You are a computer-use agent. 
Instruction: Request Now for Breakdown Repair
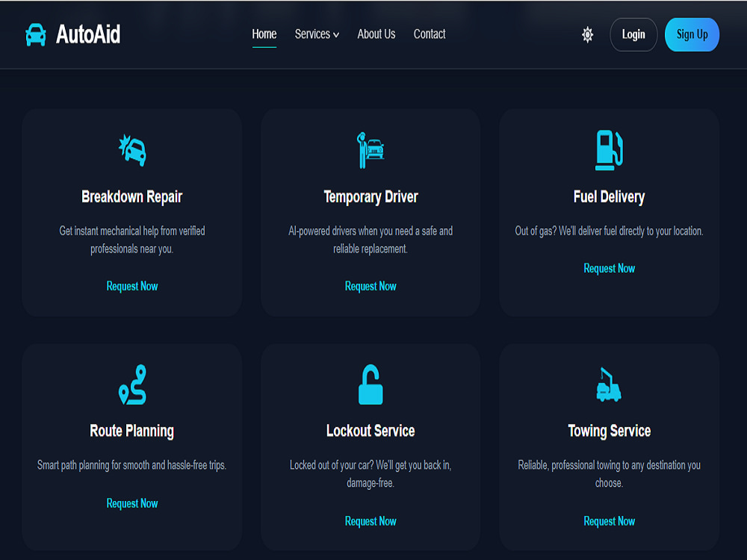(x=132, y=286)
